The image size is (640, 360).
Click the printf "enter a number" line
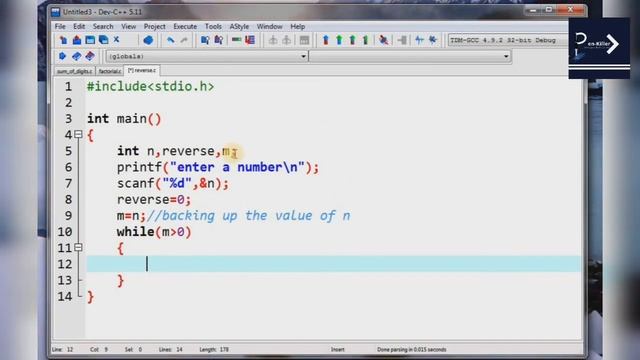coord(218,167)
